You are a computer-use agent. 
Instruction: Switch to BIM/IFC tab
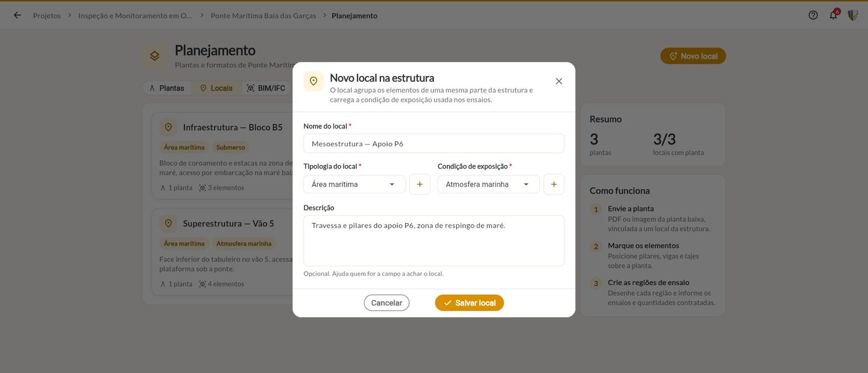click(x=266, y=88)
